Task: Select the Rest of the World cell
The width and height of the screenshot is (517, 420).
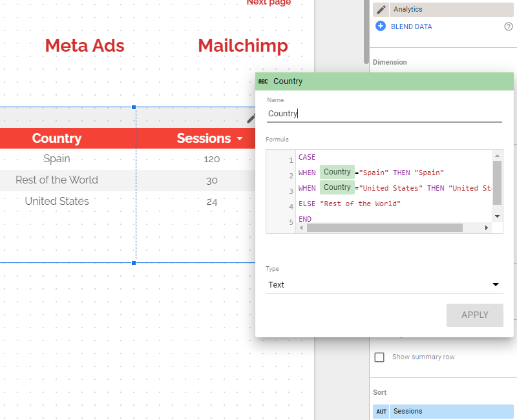Action: click(57, 180)
